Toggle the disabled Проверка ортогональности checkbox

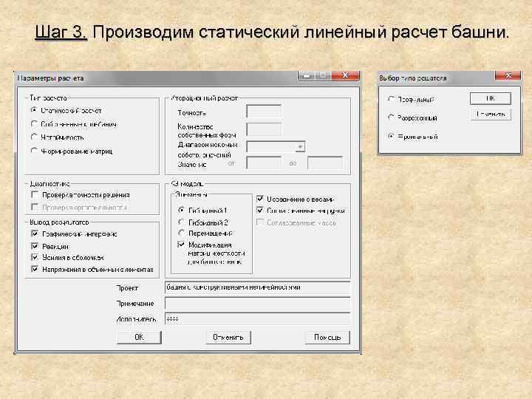point(34,207)
